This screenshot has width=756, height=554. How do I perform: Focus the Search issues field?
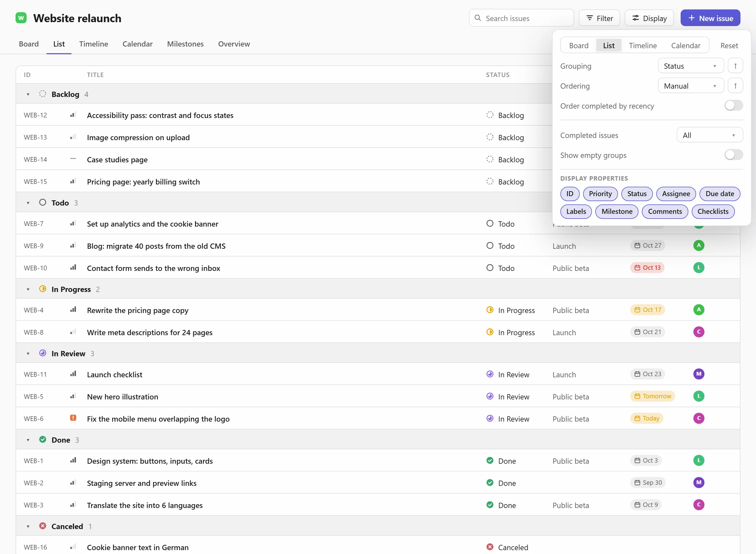coord(521,18)
